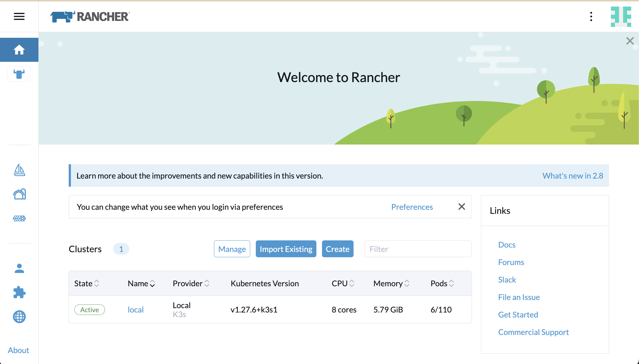Click the v1.27.6+k3s1 version cell
Screen dimensions: 639x364
pos(254,310)
